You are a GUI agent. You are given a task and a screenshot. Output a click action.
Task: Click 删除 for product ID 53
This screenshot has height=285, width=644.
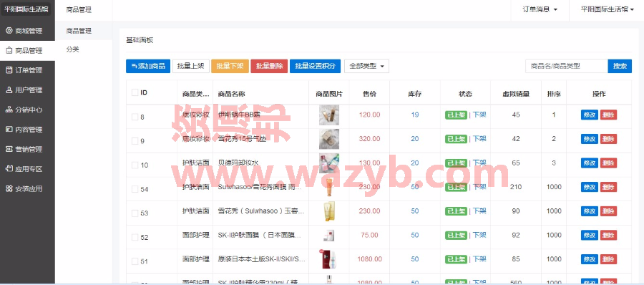608,211
